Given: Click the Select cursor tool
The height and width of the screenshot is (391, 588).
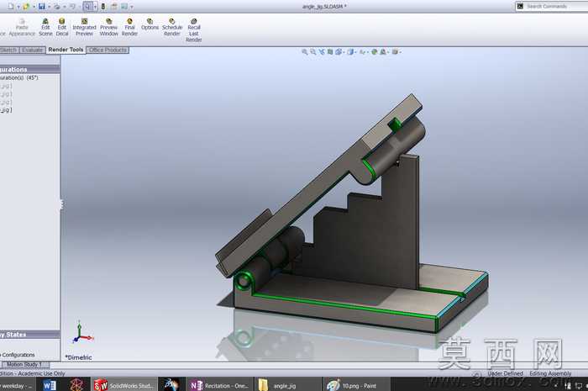Looking at the screenshot, I should pyautogui.click(x=87, y=7).
